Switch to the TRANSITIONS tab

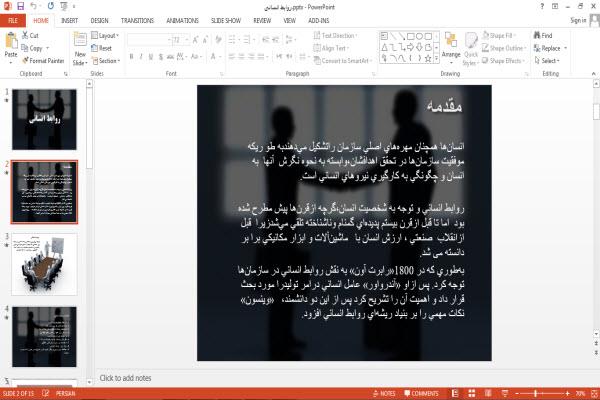[x=137, y=21]
